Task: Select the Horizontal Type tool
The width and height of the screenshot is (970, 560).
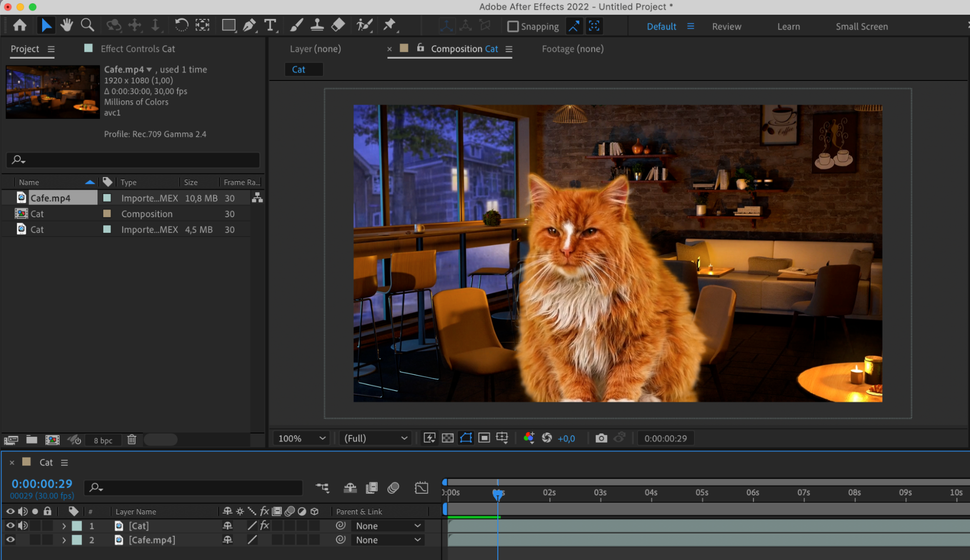Action: (x=270, y=25)
